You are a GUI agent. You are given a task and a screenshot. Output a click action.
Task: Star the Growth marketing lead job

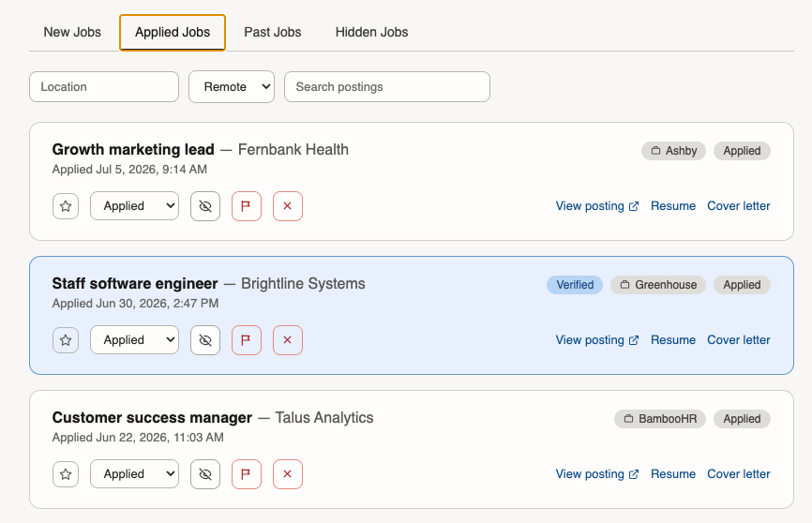(x=66, y=206)
